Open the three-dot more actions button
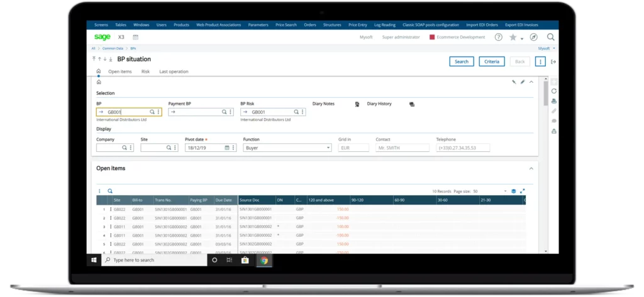Screen dimensions: 644x297 click(540, 62)
